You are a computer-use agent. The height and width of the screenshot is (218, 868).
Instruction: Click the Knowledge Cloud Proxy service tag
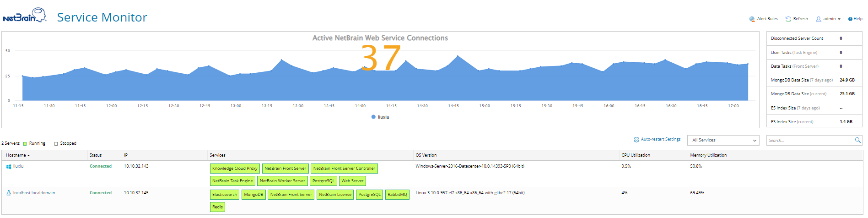235,169
